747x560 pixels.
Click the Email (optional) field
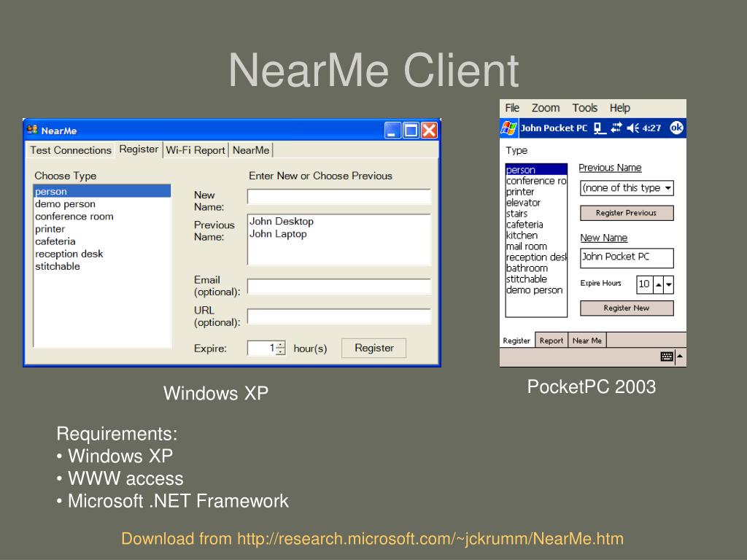pyautogui.click(x=338, y=286)
